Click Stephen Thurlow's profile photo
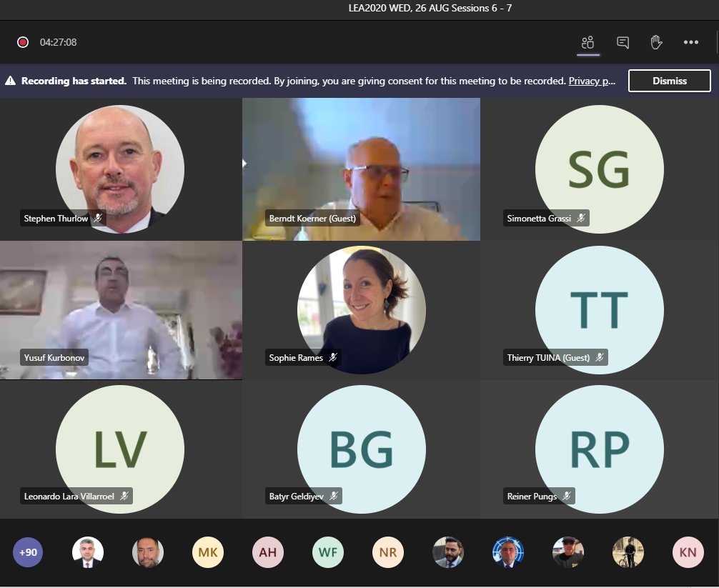The image size is (719, 588). click(120, 169)
